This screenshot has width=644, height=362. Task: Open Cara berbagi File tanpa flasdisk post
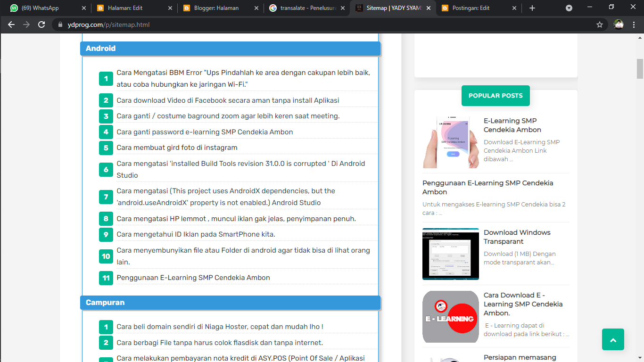click(x=220, y=343)
